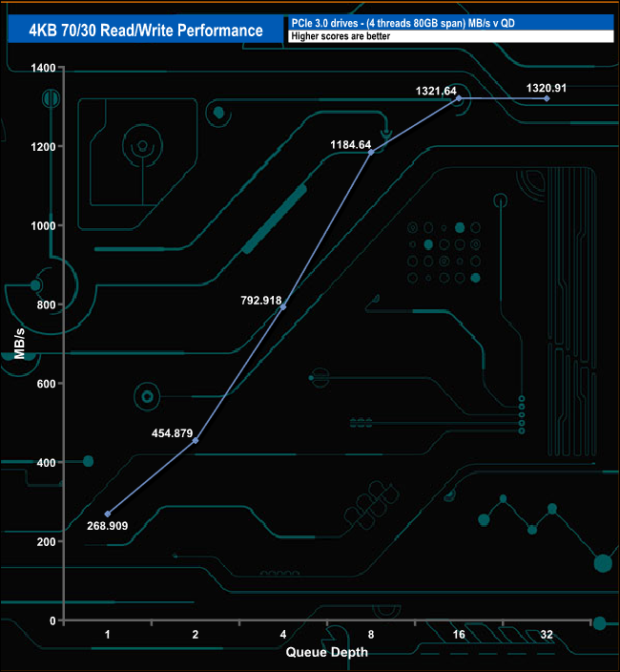620x672 pixels.
Task: Click the Queue Depth x-axis title
Action: (327, 652)
